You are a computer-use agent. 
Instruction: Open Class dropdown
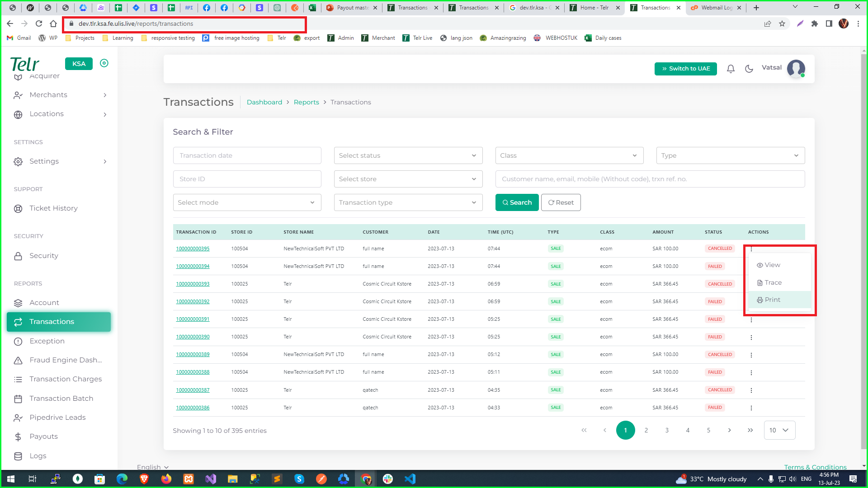click(569, 155)
